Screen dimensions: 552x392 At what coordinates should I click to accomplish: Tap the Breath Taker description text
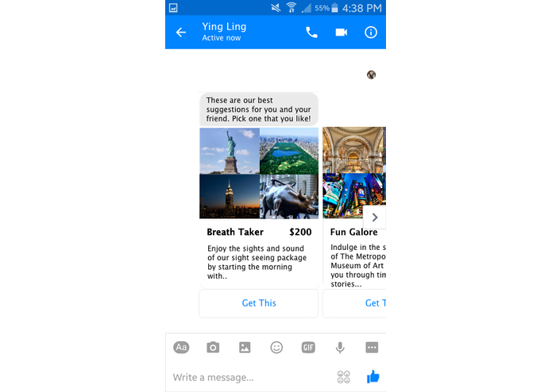(x=257, y=263)
